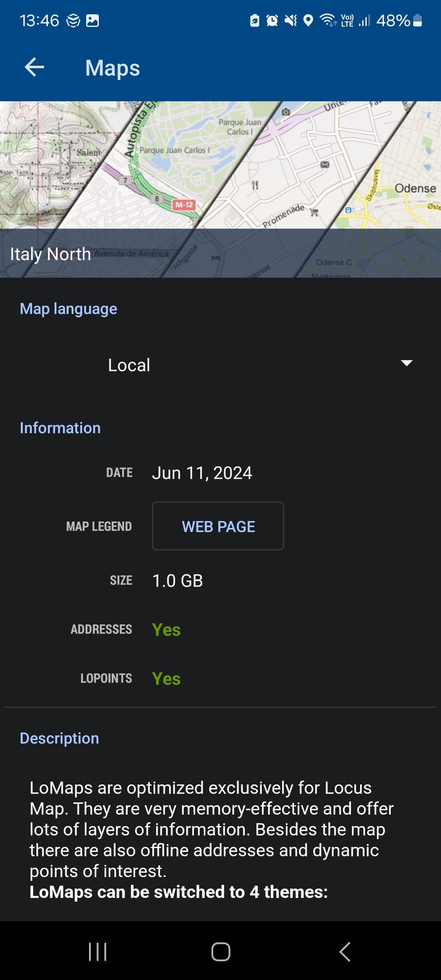
Task: Tap the location pin status icon
Action: tap(309, 20)
